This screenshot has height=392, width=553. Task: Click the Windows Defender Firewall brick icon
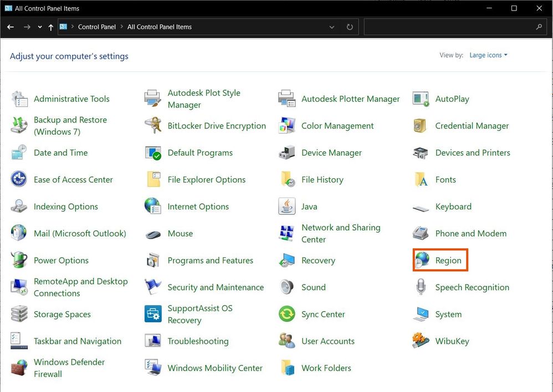click(x=19, y=368)
